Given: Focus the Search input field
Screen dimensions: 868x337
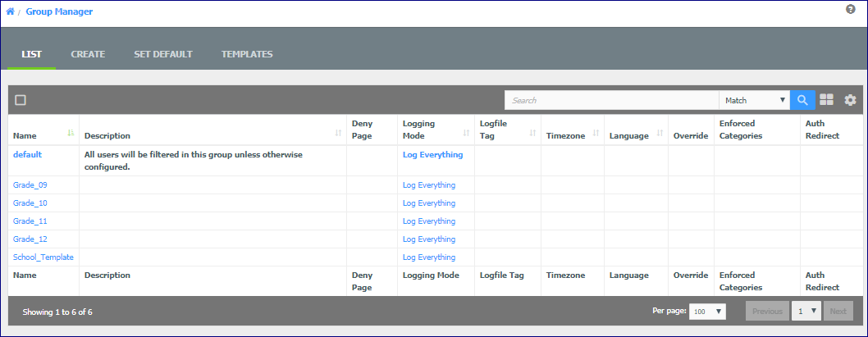Looking at the screenshot, I should click(x=612, y=100).
